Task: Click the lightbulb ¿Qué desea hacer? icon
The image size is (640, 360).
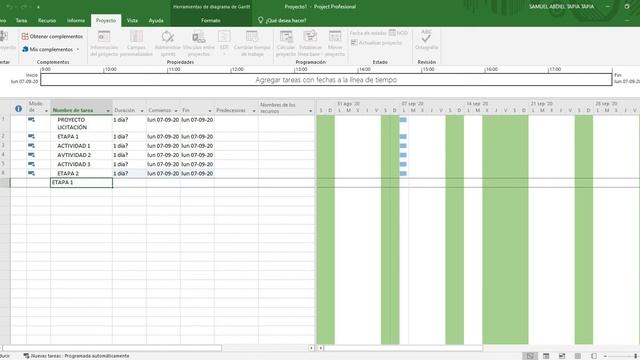Action: click(x=260, y=20)
